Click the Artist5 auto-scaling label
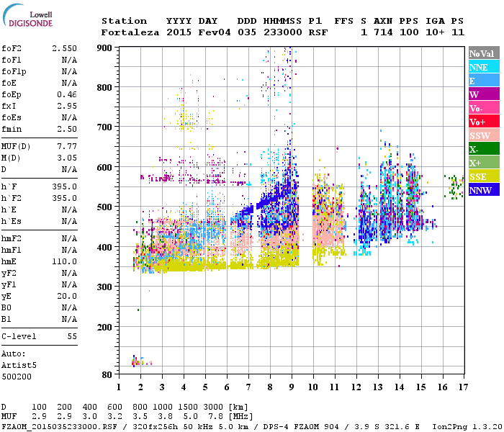 point(19,366)
